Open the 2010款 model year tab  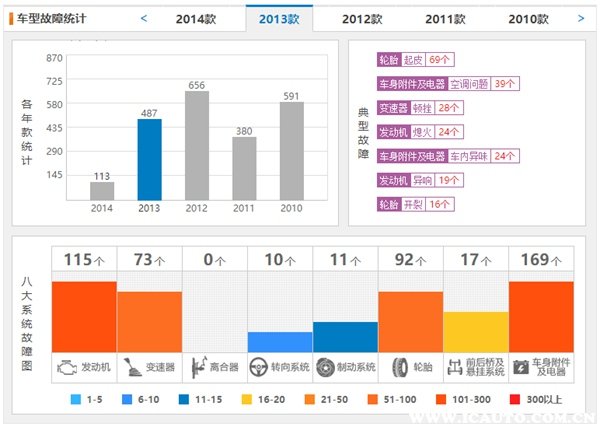pyautogui.click(x=527, y=19)
